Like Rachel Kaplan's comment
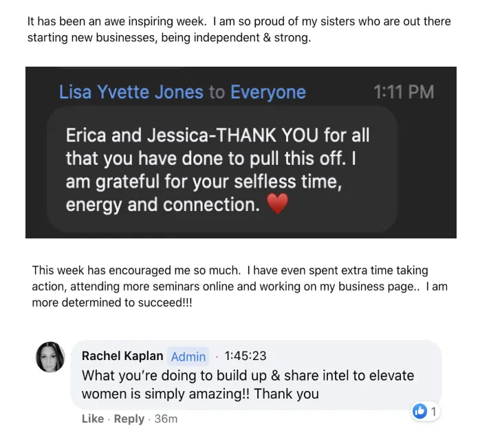The width and height of the screenshot is (480, 448). (x=93, y=418)
